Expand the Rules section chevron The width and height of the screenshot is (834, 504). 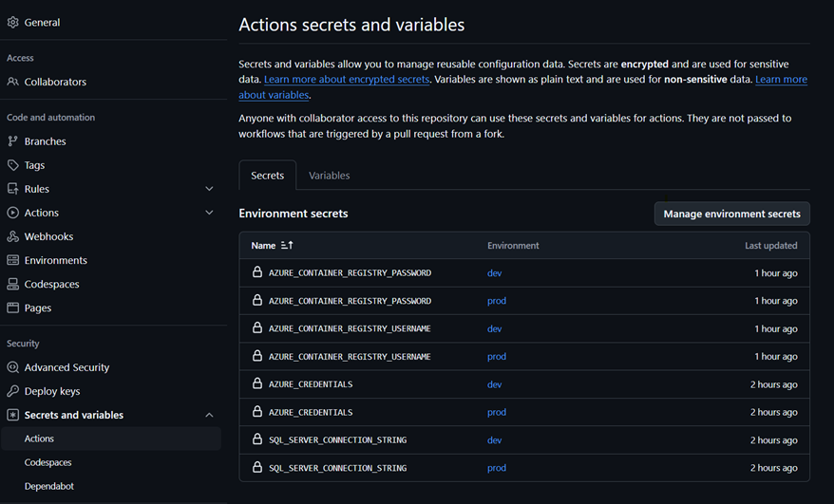coord(210,189)
